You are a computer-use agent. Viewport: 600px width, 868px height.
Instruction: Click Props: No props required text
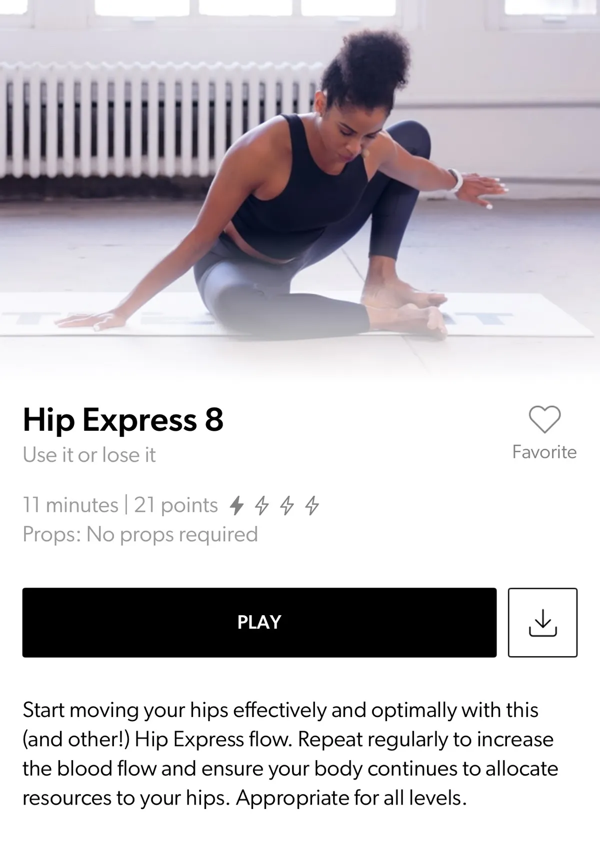(x=140, y=534)
